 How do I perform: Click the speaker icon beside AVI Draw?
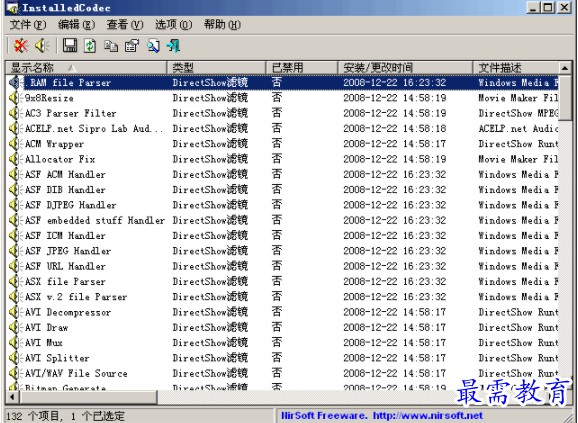coord(15,327)
